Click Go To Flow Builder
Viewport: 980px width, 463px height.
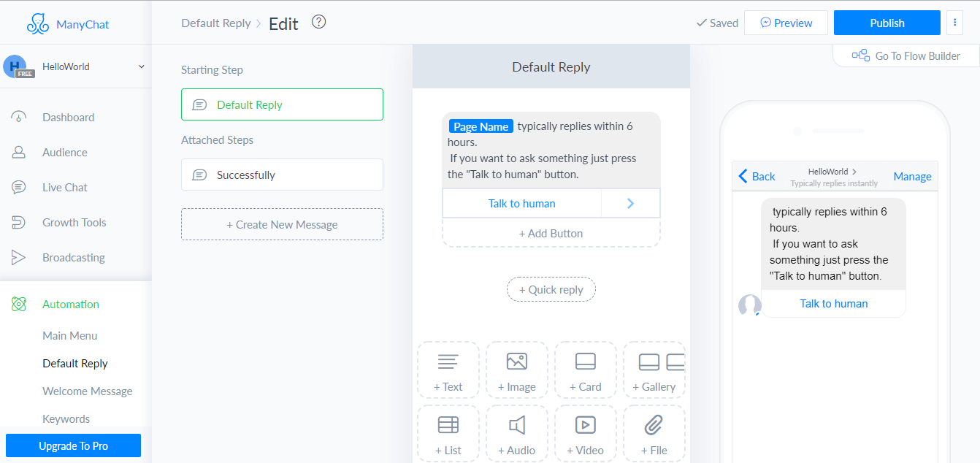click(x=906, y=56)
